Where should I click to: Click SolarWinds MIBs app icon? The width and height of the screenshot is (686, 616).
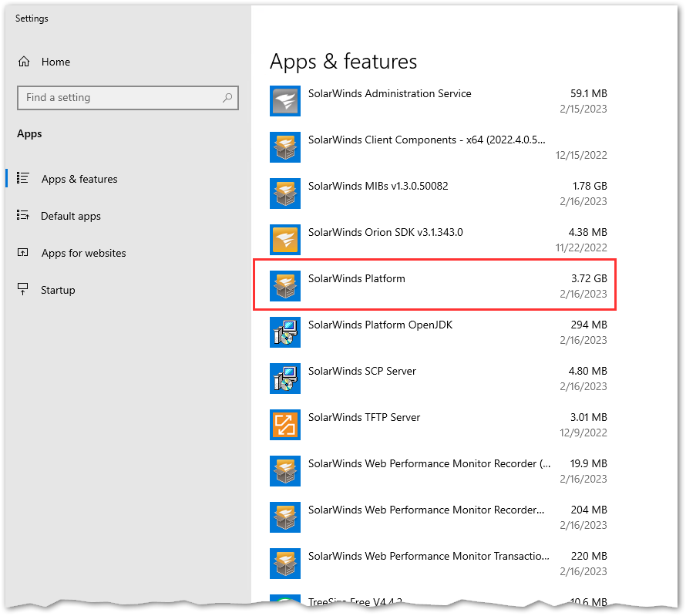tap(285, 194)
